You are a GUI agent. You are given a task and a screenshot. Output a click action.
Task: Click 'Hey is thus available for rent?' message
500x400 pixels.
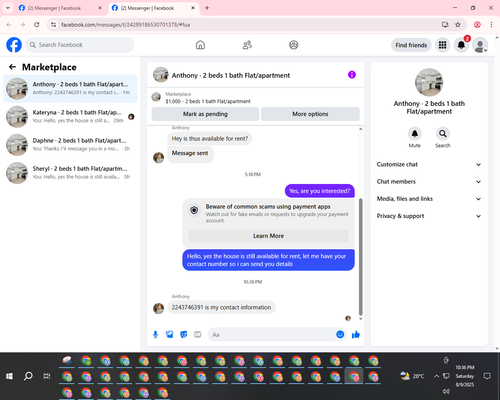[210, 139]
